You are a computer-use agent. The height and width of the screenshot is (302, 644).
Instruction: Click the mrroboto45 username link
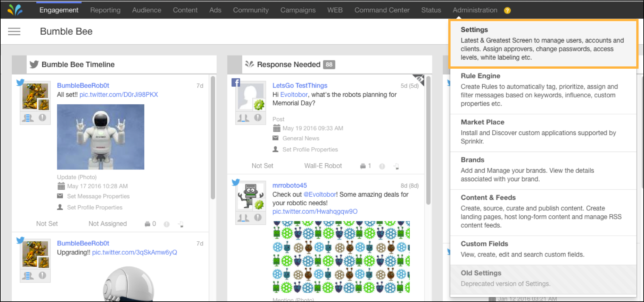coord(290,186)
